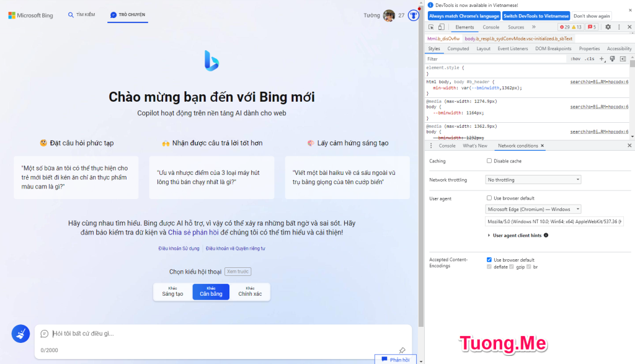This screenshot has width=635, height=364.
Task: Click the Mozilla/5.0 user agent string field
Action: click(x=554, y=221)
